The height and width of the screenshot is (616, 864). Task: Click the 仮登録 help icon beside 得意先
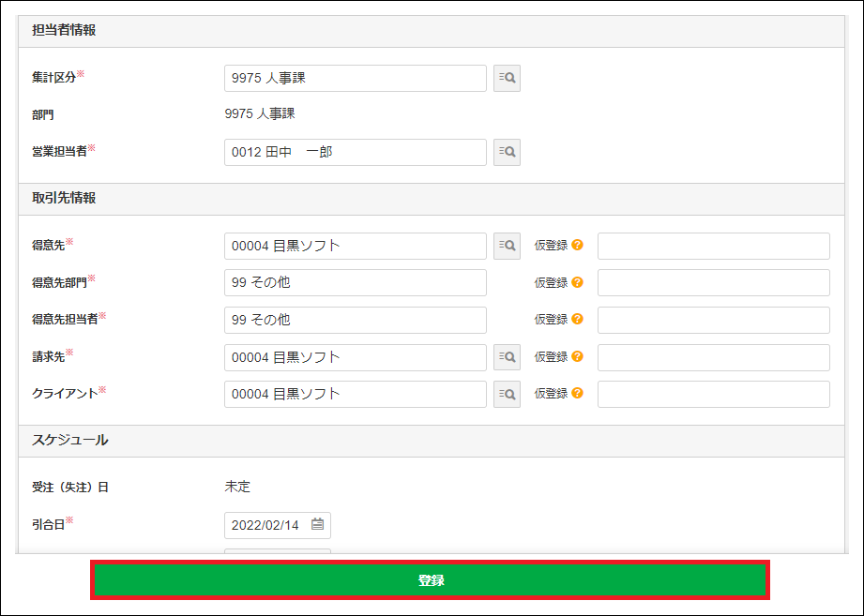coord(579,246)
